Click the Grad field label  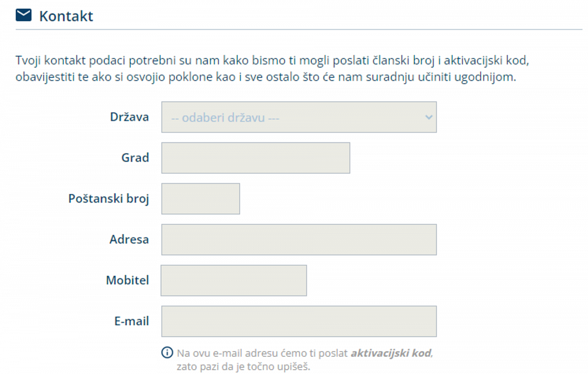(135, 158)
